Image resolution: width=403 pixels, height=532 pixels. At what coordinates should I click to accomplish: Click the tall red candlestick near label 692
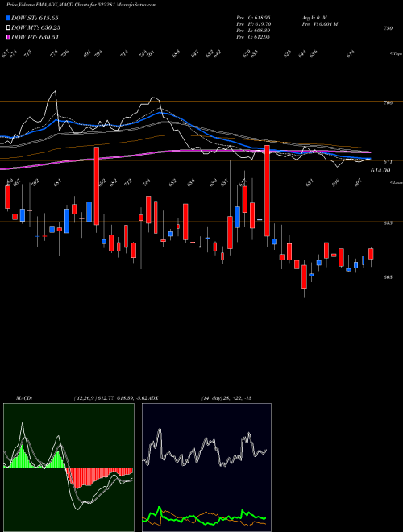[x=97, y=185]
